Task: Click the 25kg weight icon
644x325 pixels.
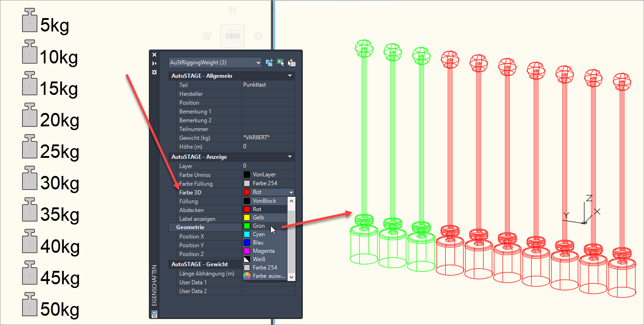Action: [x=30, y=146]
